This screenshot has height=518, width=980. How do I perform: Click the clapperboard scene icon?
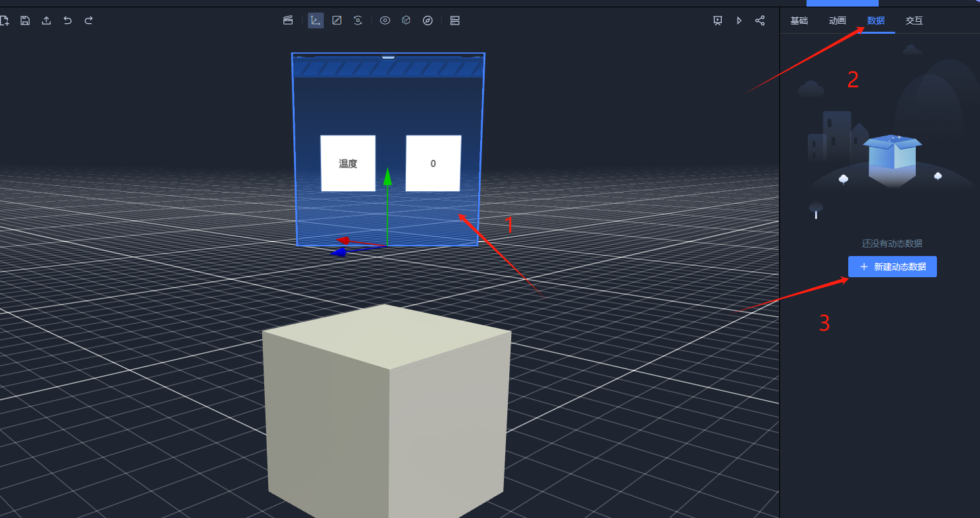pos(288,21)
